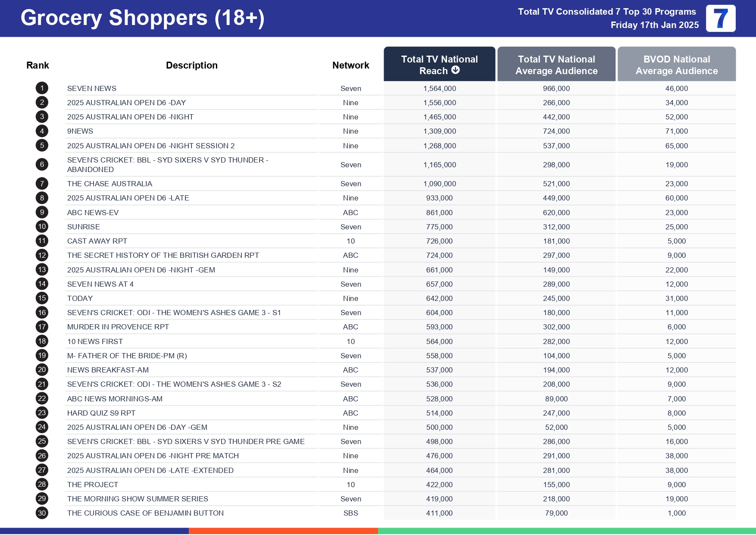
Task: Click the rank 17 circle badge
Action: [x=42, y=327]
